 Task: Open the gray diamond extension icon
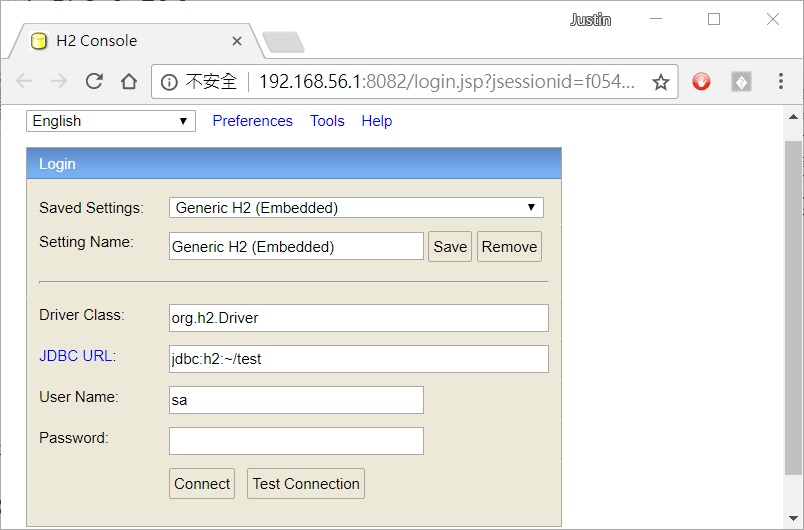click(x=741, y=81)
